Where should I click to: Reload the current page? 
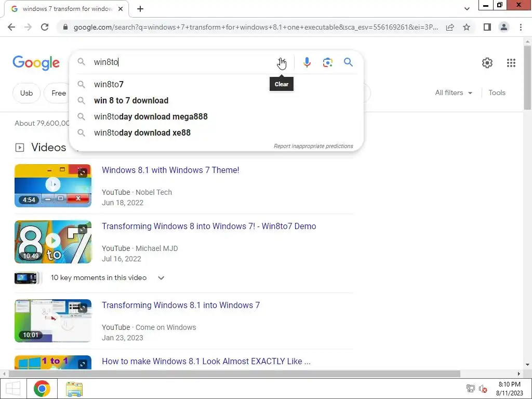click(45, 27)
